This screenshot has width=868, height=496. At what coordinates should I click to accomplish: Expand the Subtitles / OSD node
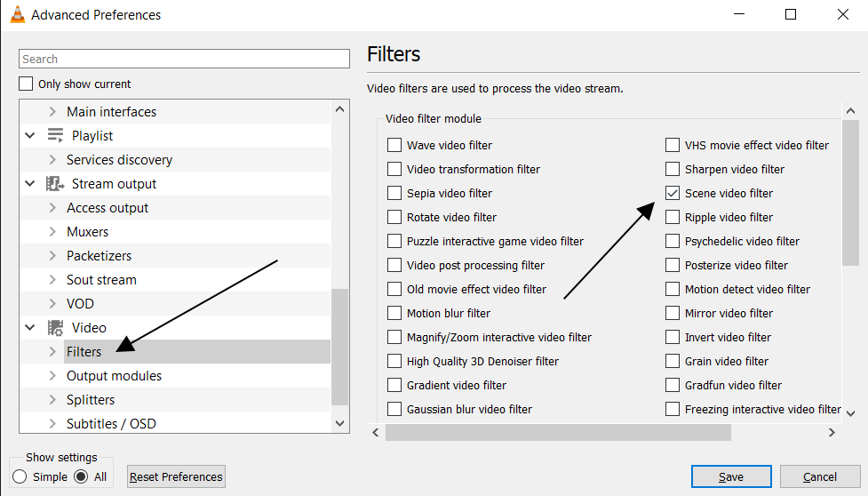(x=52, y=424)
